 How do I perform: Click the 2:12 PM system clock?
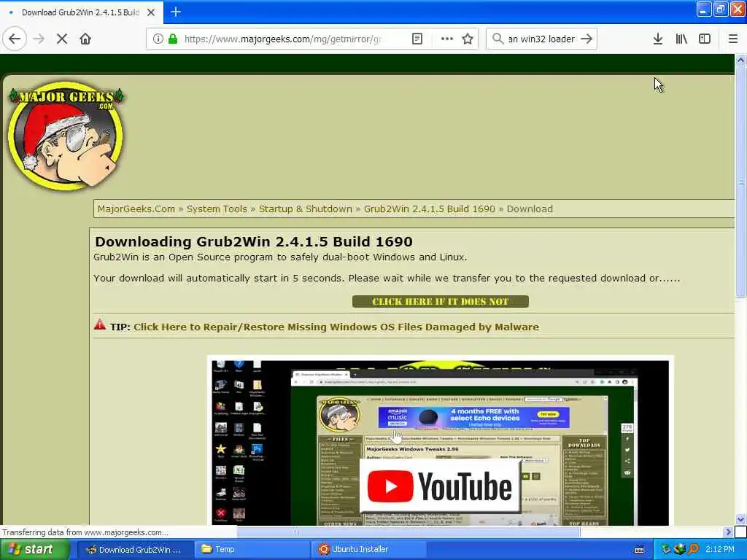[x=720, y=550]
